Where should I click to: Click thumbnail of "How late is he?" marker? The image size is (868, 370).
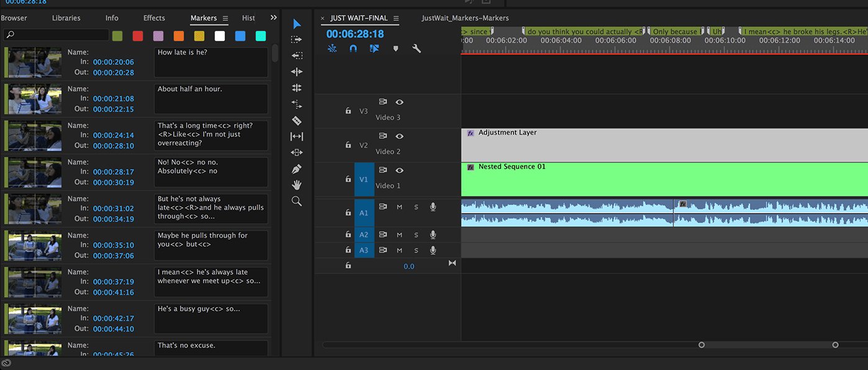34,62
